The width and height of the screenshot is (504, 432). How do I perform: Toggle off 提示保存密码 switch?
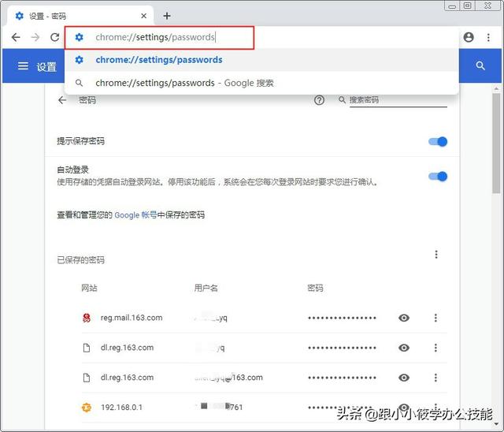[x=438, y=142]
